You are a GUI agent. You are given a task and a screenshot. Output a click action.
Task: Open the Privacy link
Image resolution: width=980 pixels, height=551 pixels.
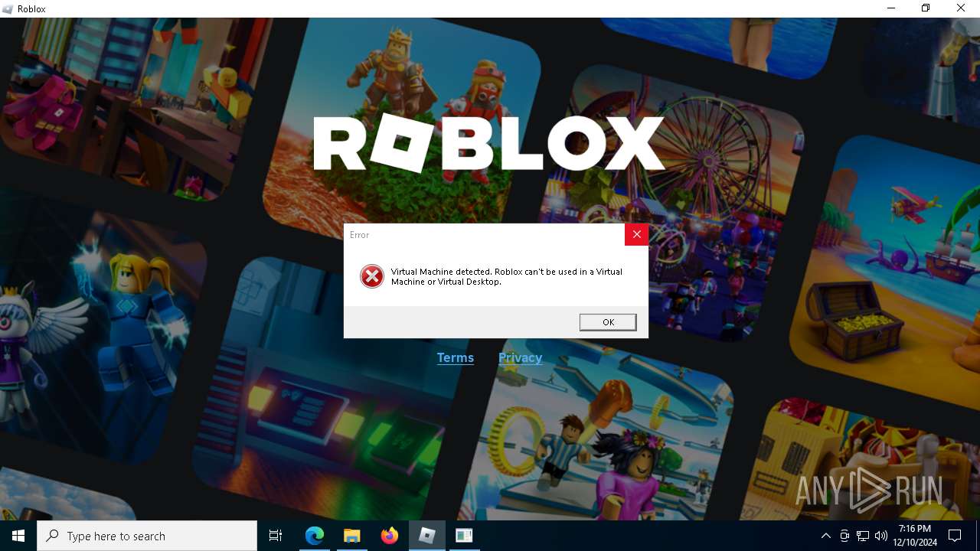(x=521, y=357)
